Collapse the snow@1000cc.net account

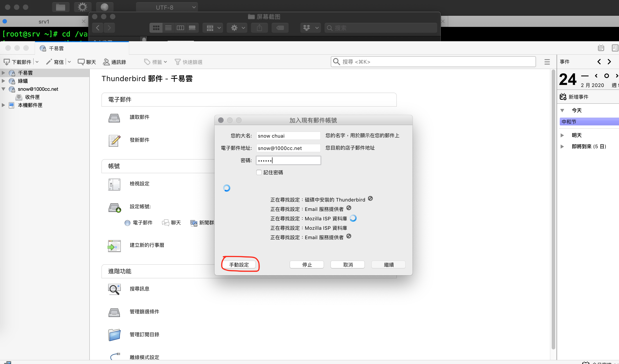pyautogui.click(x=3, y=89)
